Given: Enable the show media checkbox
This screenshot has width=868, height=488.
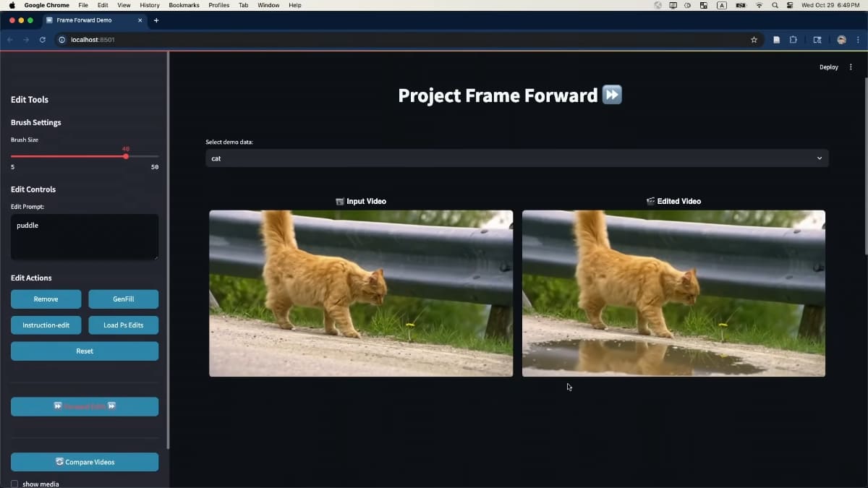Looking at the screenshot, I should (14, 484).
